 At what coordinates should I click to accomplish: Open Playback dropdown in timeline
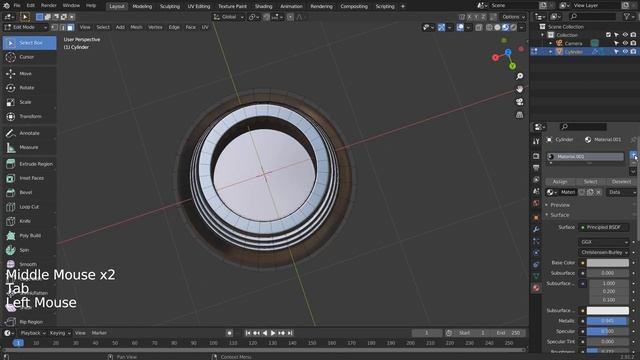coord(33,333)
